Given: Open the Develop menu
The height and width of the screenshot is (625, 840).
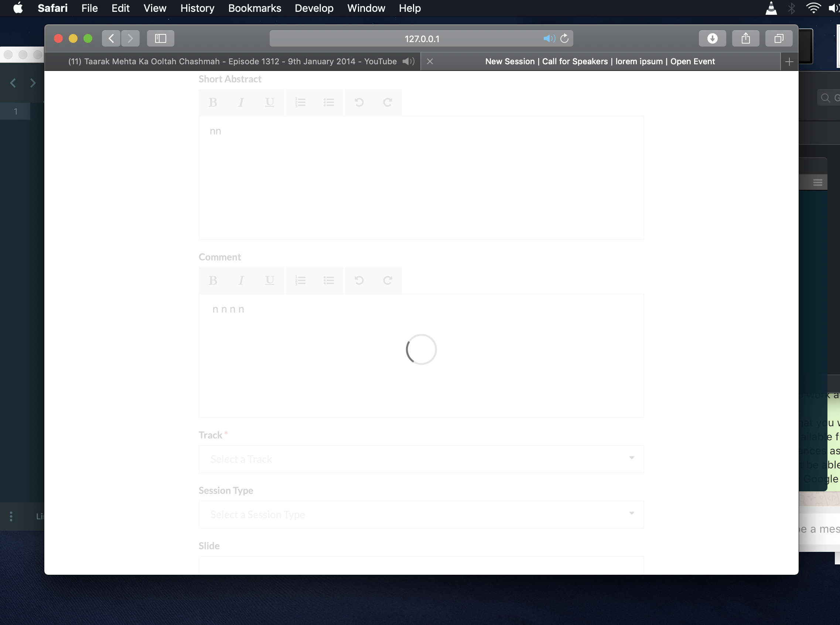Looking at the screenshot, I should [x=314, y=8].
